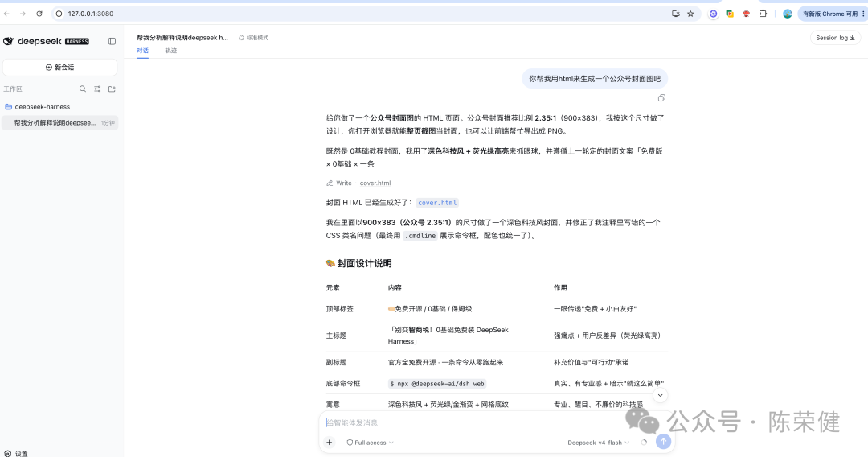Screen dimensions: 868x457
Task: Download the Session log
Action: 835,38
